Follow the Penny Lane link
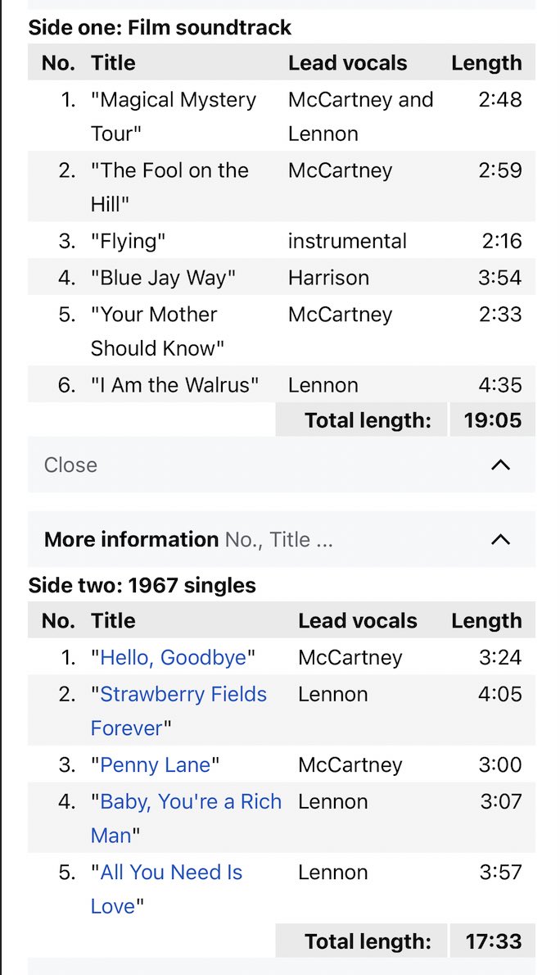The height and width of the screenshot is (975, 560). click(156, 765)
